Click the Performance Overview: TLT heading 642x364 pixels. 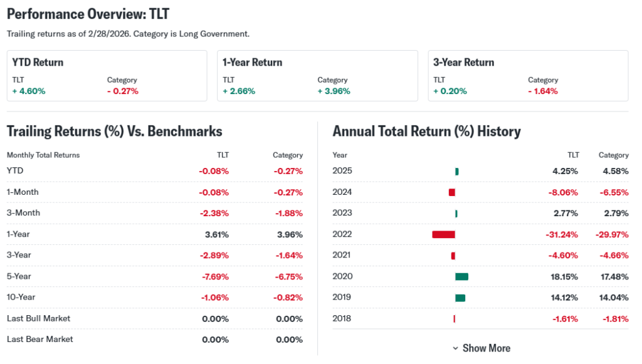pyautogui.click(x=88, y=14)
